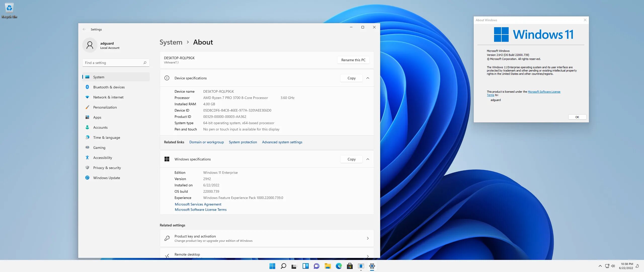Show hidden icons in system tray
Viewport: 644px width, 272px height.
pyautogui.click(x=600, y=266)
